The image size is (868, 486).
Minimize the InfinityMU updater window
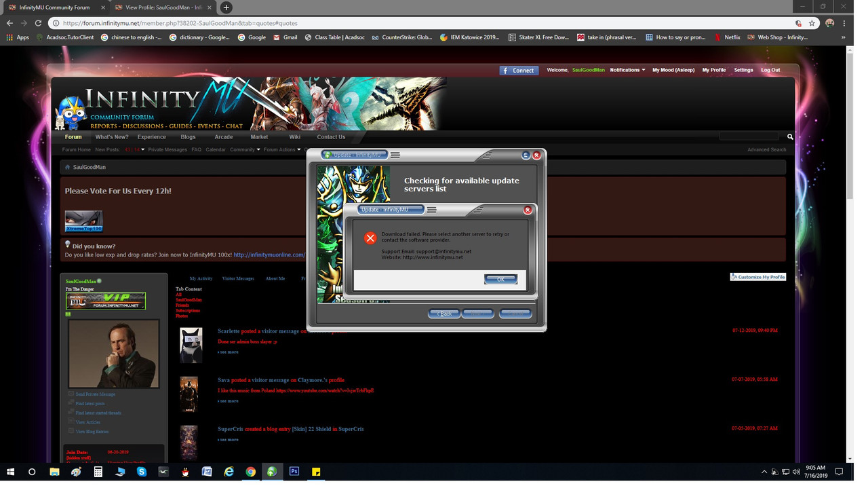[526, 155]
